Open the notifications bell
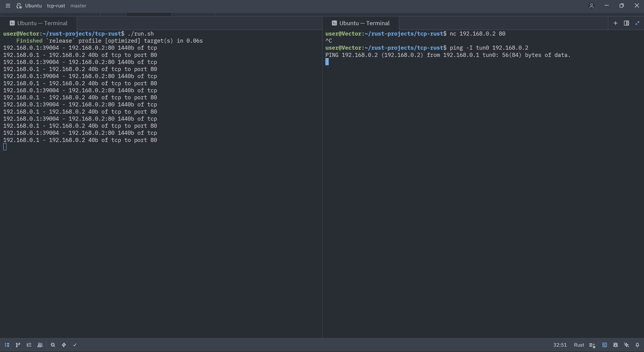The image size is (644, 352). click(x=637, y=345)
